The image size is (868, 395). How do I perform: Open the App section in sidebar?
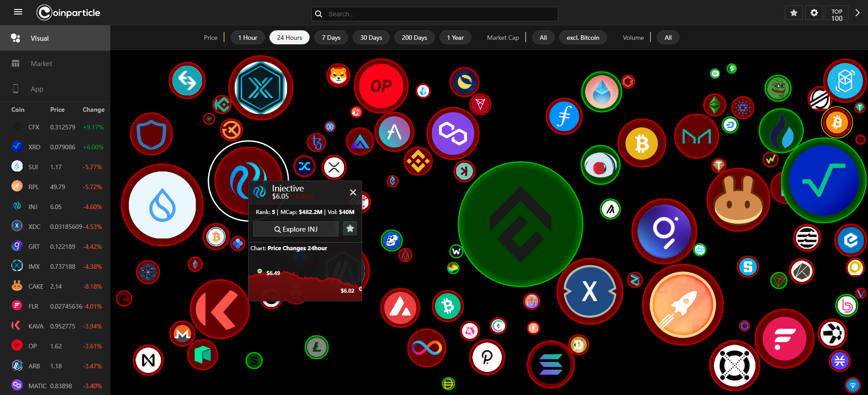coord(37,89)
